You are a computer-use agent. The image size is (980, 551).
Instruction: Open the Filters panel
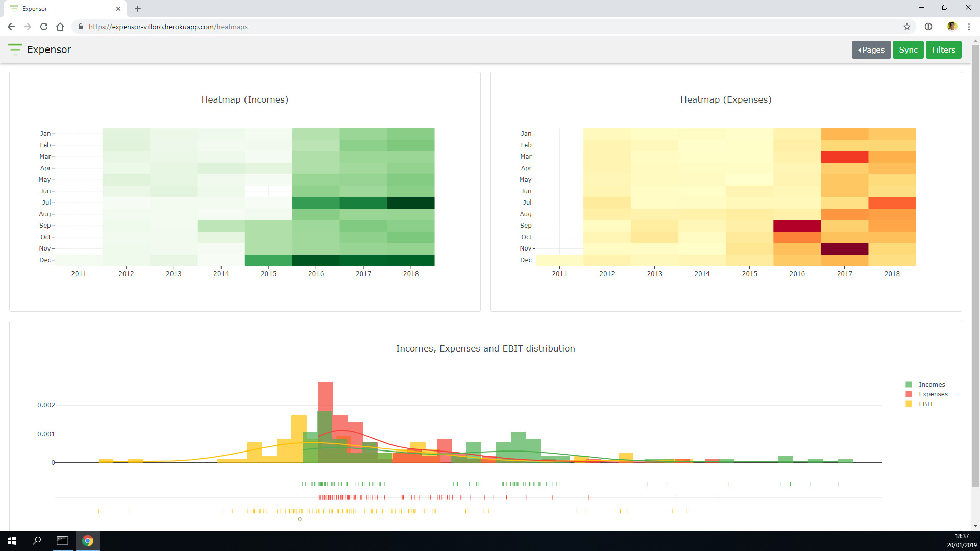pyautogui.click(x=943, y=50)
